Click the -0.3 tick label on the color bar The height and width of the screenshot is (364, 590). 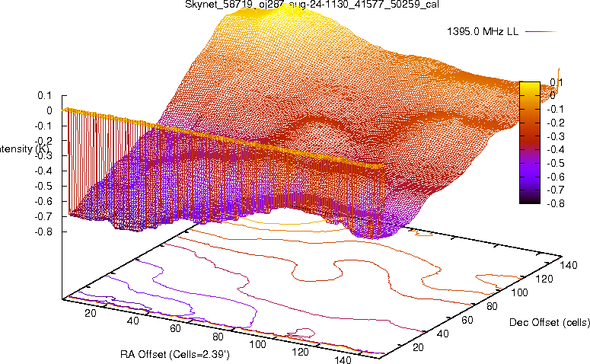(556, 136)
